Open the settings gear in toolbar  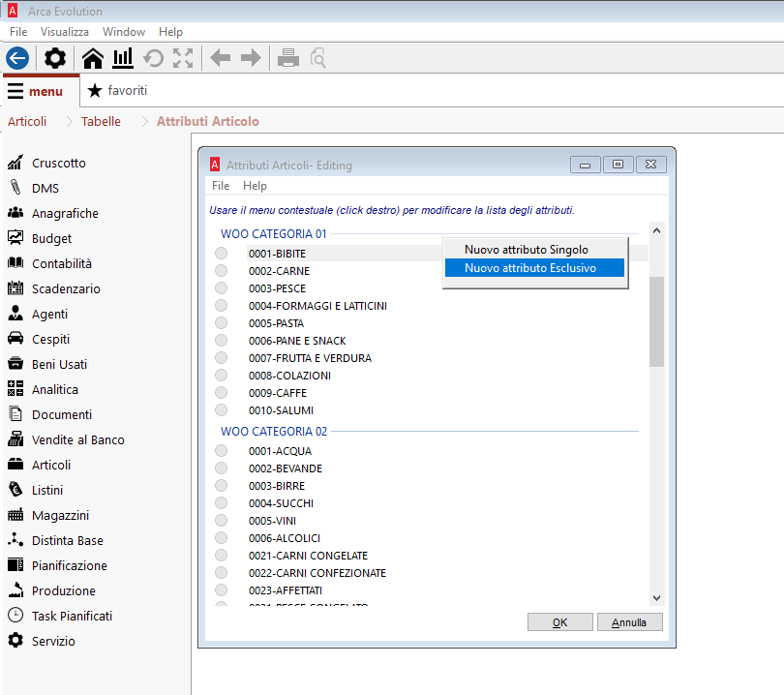pyautogui.click(x=55, y=58)
